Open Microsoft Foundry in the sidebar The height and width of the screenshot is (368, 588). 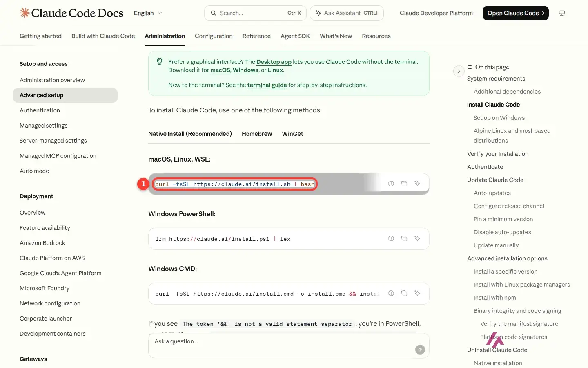[x=45, y=288]
